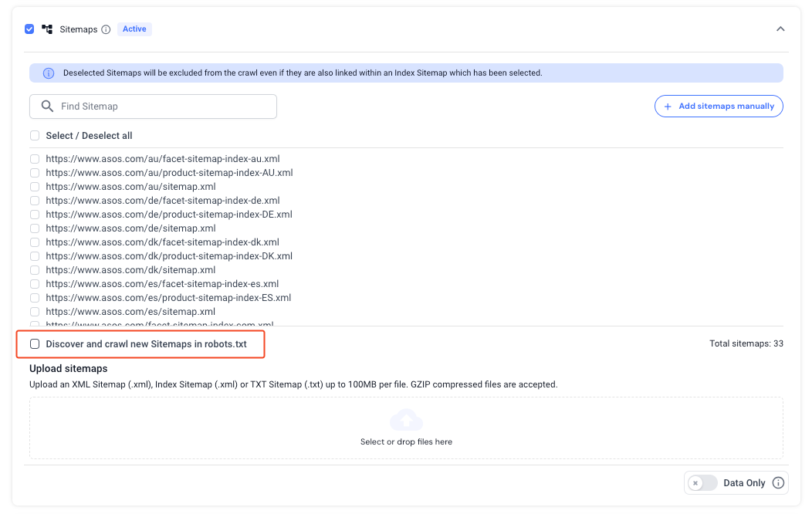The image size is (812, 514).
Task: Check the dk/sitemap.xml checkbox
Action: tap(35, 270)
